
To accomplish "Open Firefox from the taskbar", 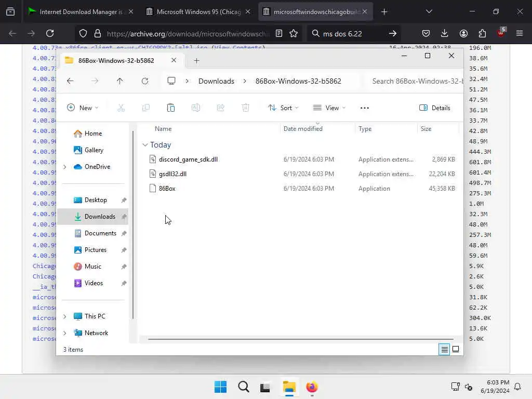I will pos(312,387).
